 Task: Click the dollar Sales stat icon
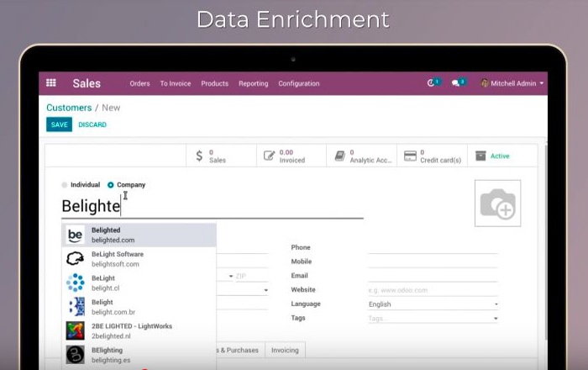point(199,156)
